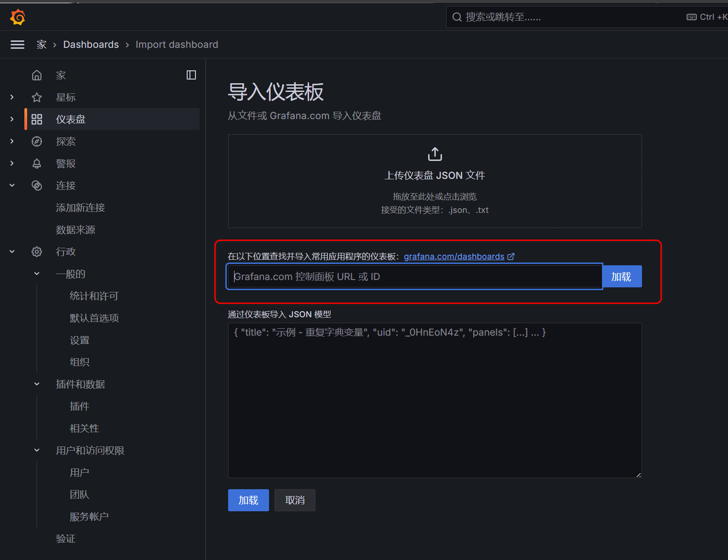
Task: Open 设置 in the sidebar
Action: click(x=80, y=340)
